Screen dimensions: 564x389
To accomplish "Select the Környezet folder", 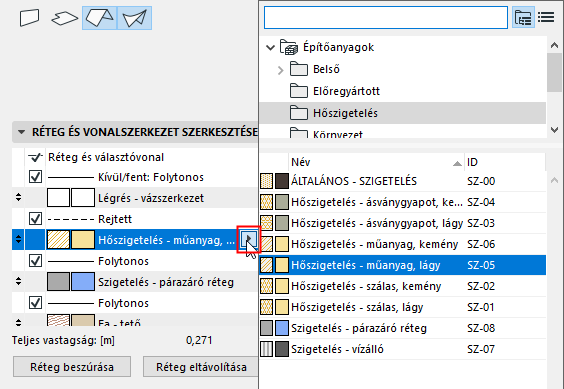I will [402, 132].
